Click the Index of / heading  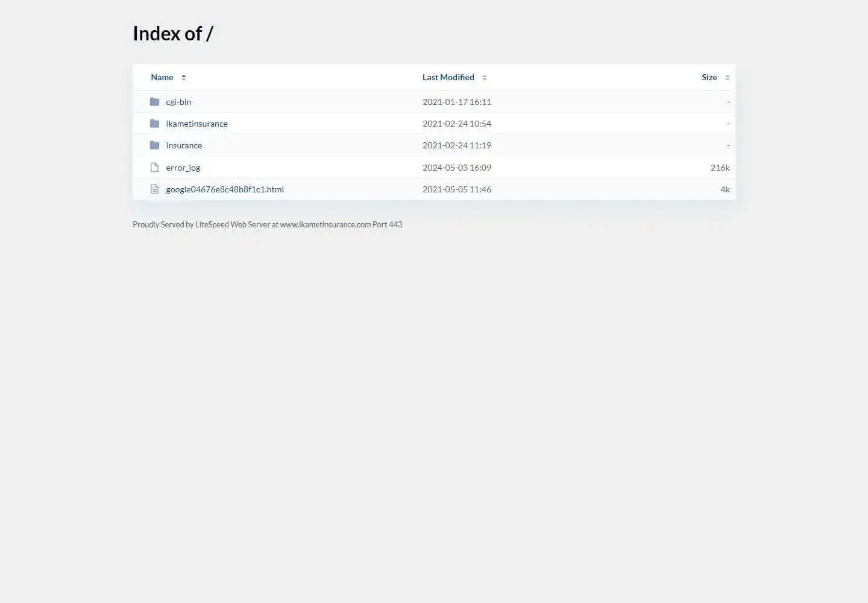pyautogui.click(x=173, y=34)
